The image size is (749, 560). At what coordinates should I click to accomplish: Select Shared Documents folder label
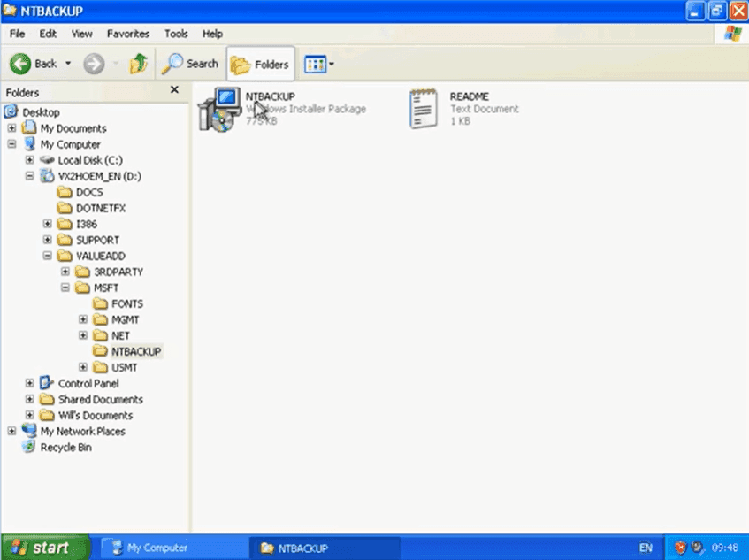click(x=100, y=400)
